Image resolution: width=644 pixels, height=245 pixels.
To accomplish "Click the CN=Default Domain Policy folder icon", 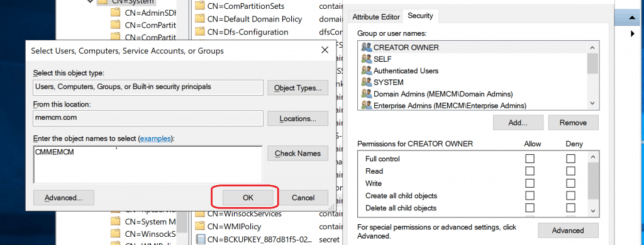I will (x=199, y=19).
